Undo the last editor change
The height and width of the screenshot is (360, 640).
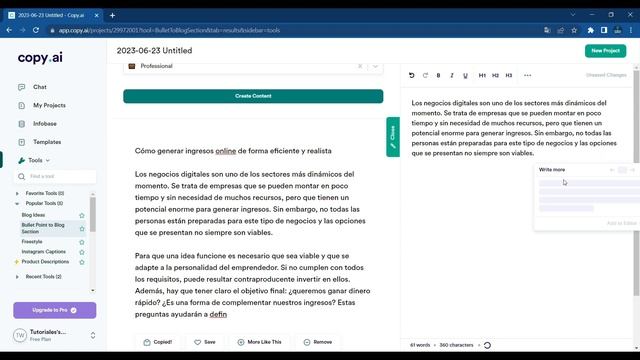point(411,76)
